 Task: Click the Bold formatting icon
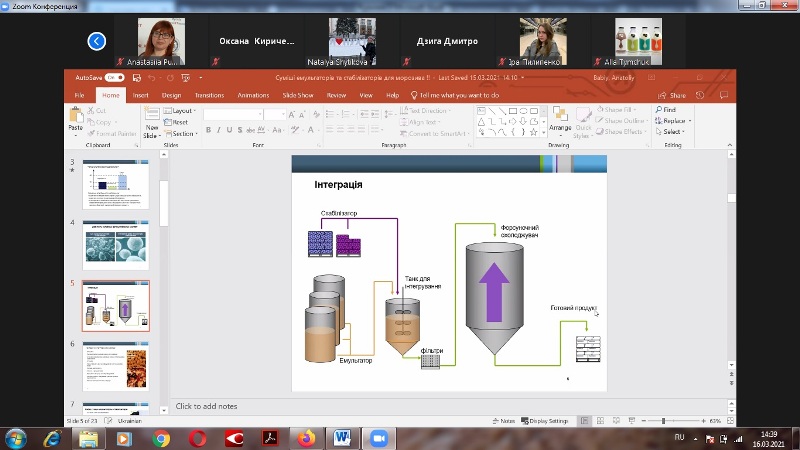(x=209, y=131)
